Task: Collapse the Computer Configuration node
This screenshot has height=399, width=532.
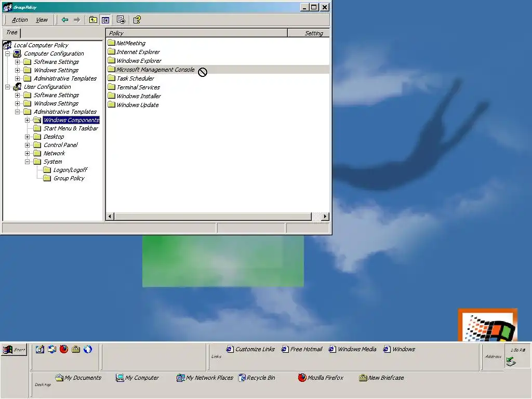Action: [7, 54]
